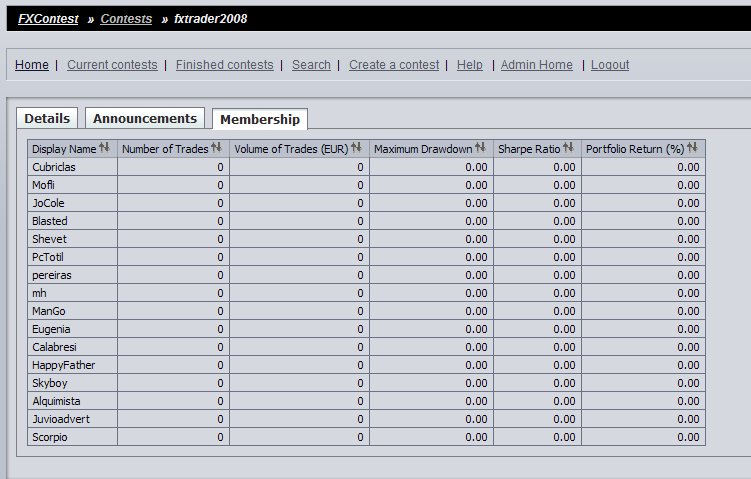The height and width of the screenshot is (479, 751).
Task: Click the Logout link
Action: point(610,65)
